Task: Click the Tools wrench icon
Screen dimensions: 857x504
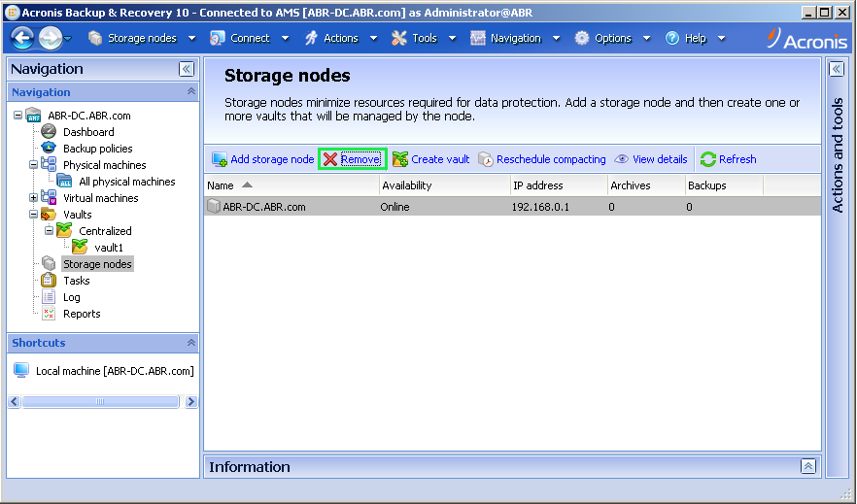Action: coord(399,38)
